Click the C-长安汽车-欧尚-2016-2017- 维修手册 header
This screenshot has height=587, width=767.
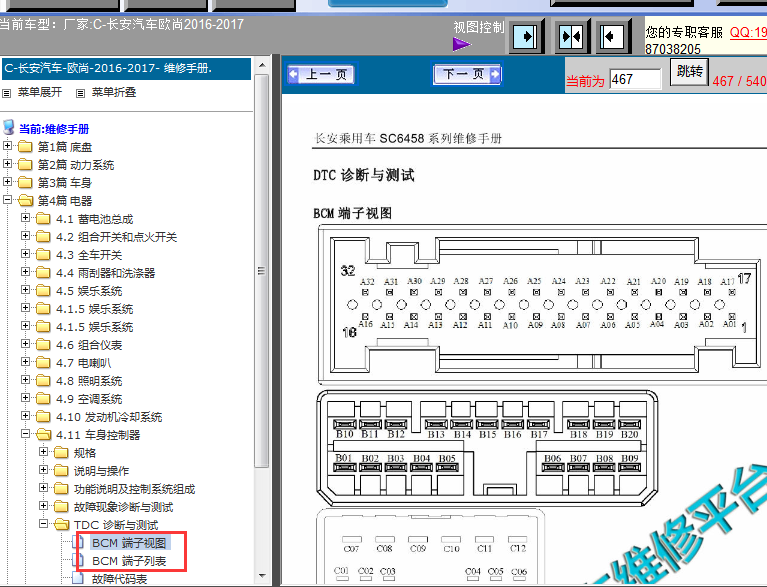point(126,68)
